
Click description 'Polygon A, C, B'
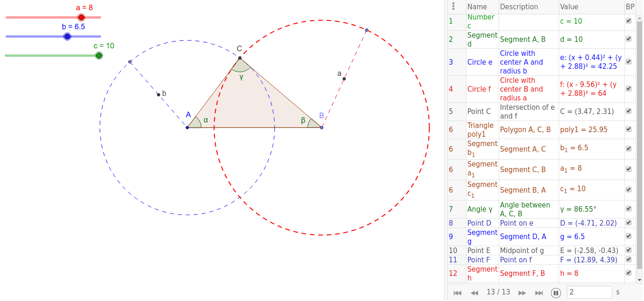(526, 130)
